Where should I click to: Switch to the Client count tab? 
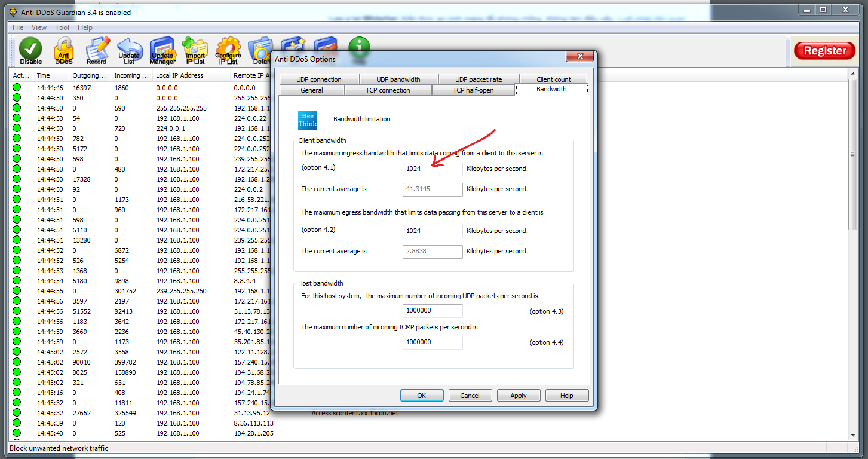(554, 79)
